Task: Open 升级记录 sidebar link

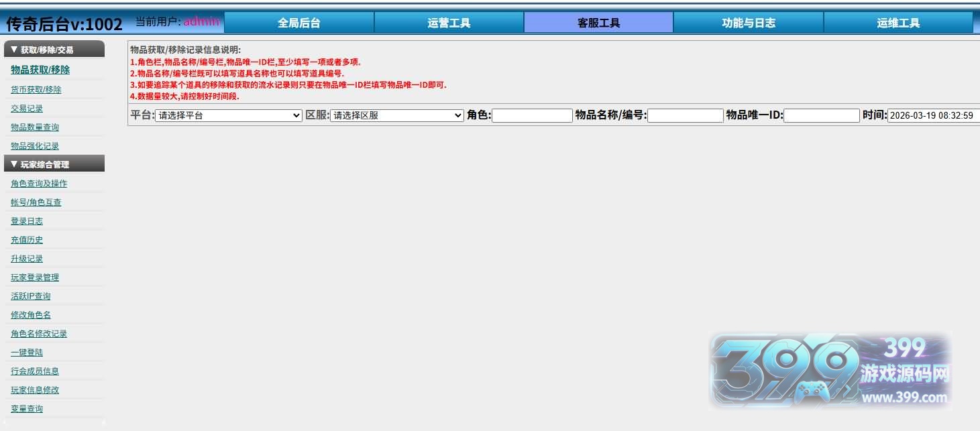Action: 27,258
